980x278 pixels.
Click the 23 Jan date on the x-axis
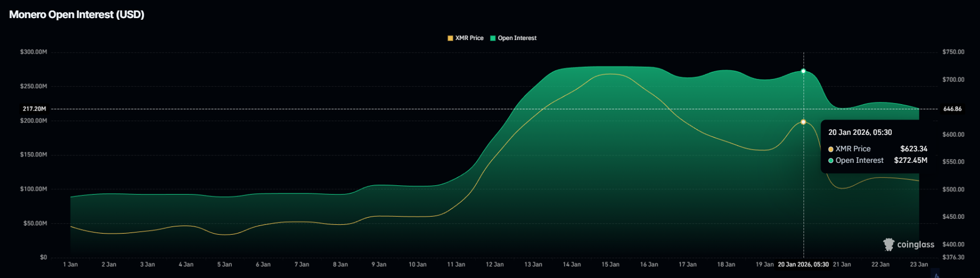919,265
